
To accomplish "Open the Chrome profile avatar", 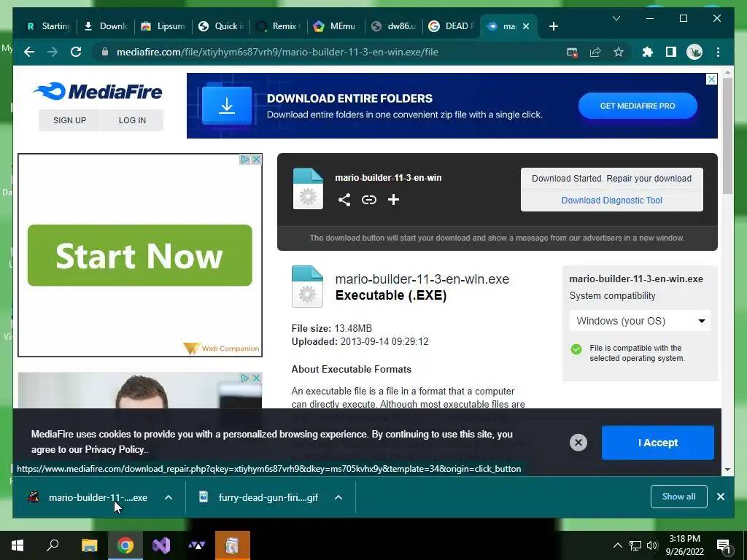I will pyautogui.click(x=694, y=52).
